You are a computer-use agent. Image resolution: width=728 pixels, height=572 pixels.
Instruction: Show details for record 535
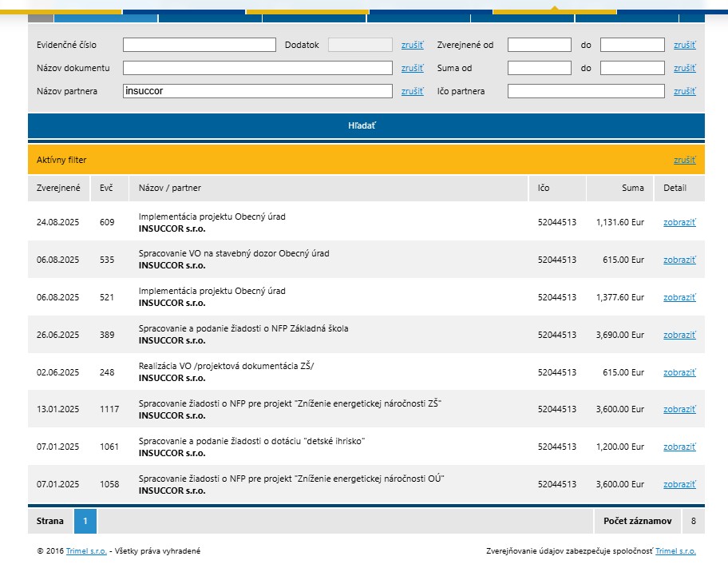click(679, 260)
